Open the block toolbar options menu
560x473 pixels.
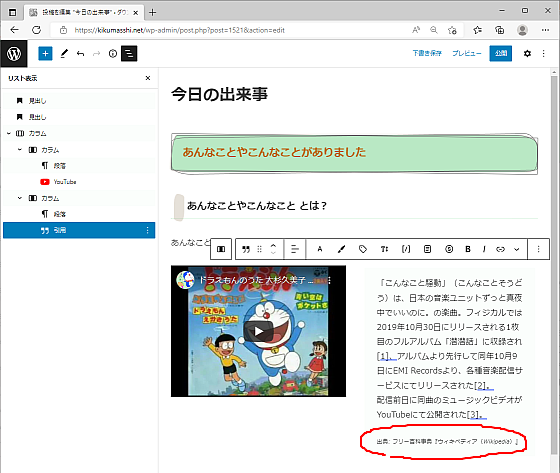tap(538, 249)
